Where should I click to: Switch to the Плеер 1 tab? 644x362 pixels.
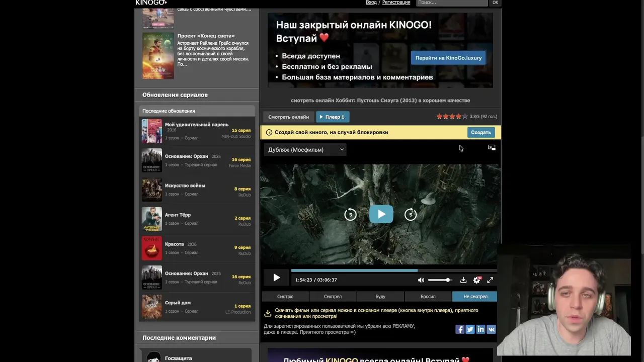(333, 117)
